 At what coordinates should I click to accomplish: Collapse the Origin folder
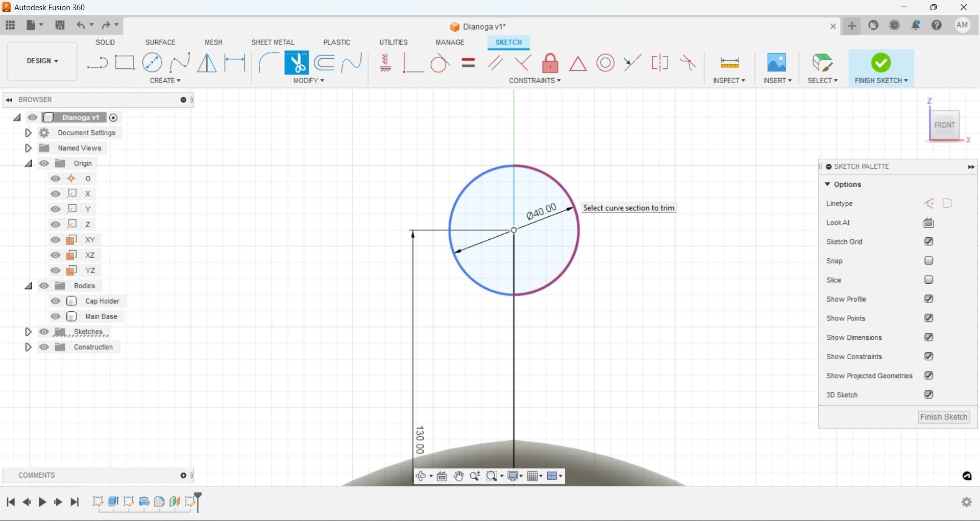(28, 163)
